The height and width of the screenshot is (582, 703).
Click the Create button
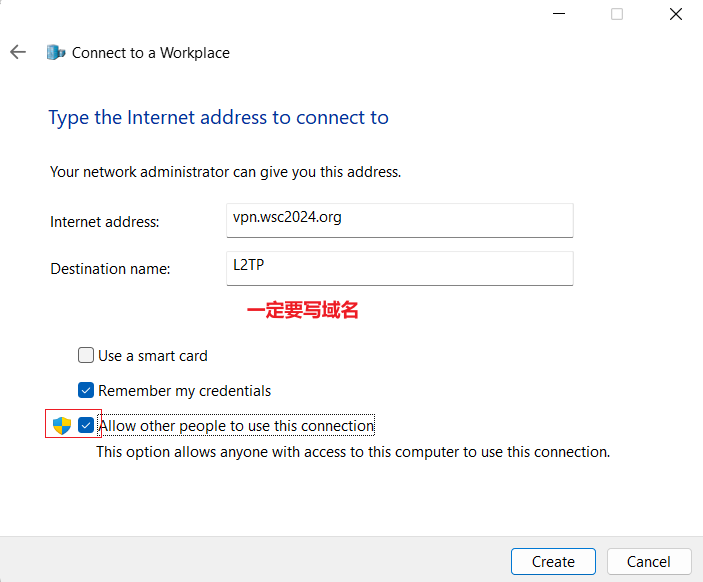click(x=553, y=561)
